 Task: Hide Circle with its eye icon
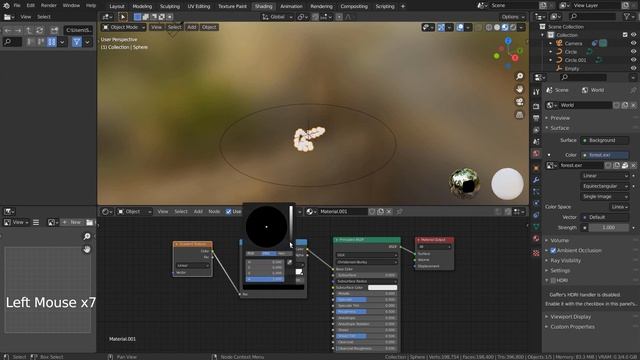[x=633, y=52]
